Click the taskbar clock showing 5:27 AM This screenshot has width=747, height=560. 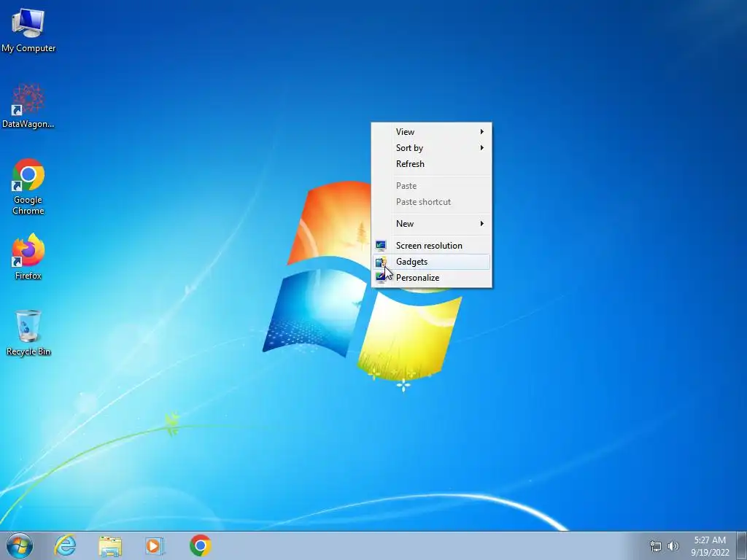[x=710, y=540]
